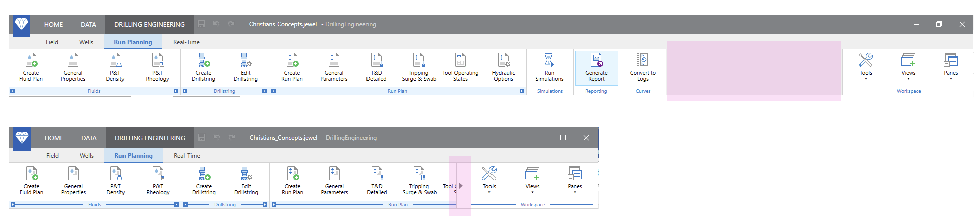The height and width of the screenshot is (221, 980).
Task: Click Edit Drillstring in the wider window
Action: [246, 67]
